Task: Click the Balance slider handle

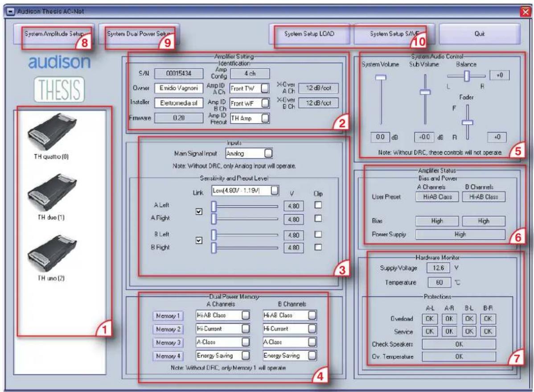Action: point(467,76)
